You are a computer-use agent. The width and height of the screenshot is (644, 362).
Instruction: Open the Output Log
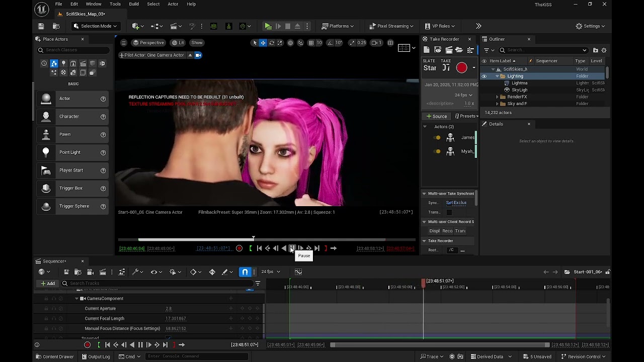(x=96, y=357)
